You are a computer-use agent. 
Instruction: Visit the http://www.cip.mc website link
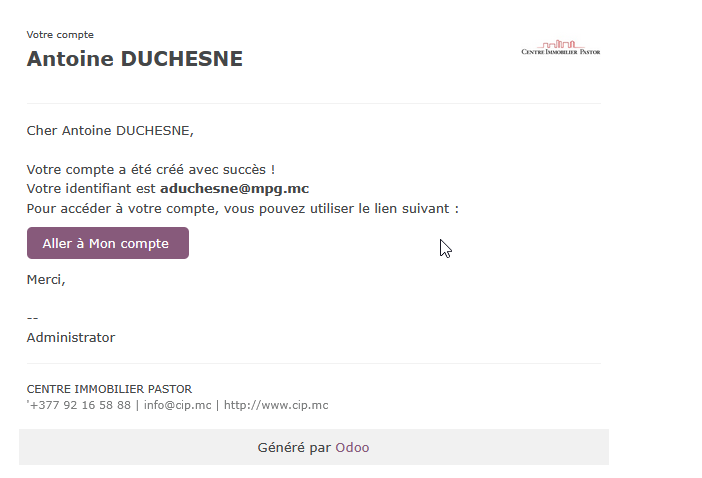[275, 405]
